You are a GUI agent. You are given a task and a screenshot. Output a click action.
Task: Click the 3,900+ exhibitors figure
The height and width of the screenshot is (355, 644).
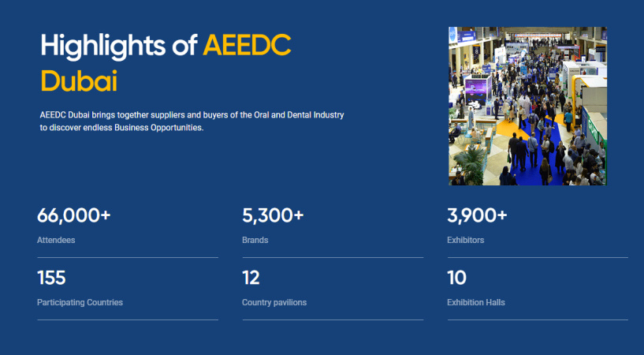[x=477, y=215]
